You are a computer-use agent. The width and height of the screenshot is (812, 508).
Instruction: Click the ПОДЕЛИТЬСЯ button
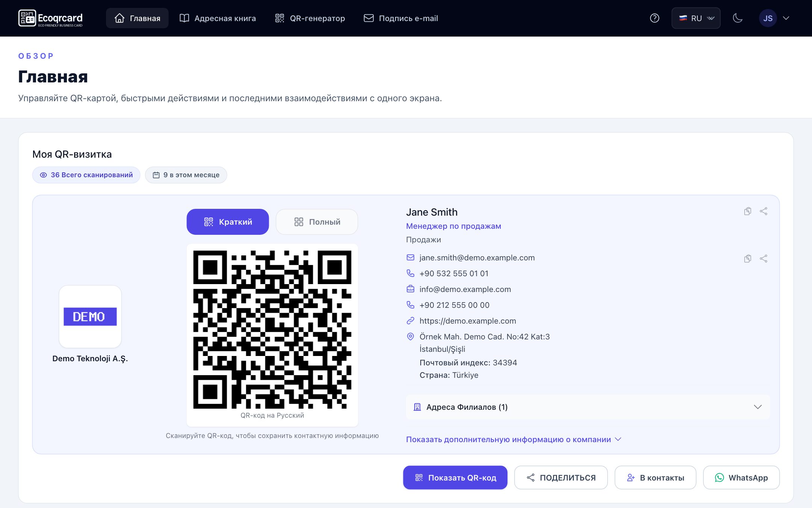click(561, 478)
